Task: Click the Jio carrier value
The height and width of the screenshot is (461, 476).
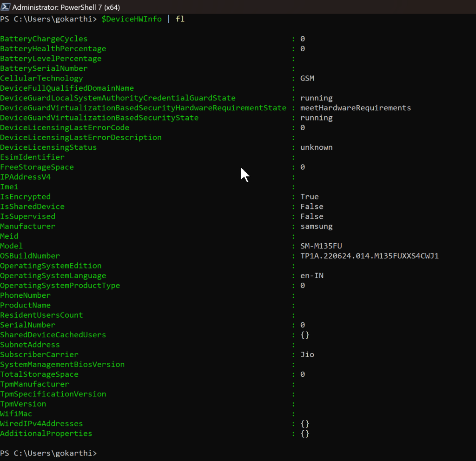Action: [307, 354]
